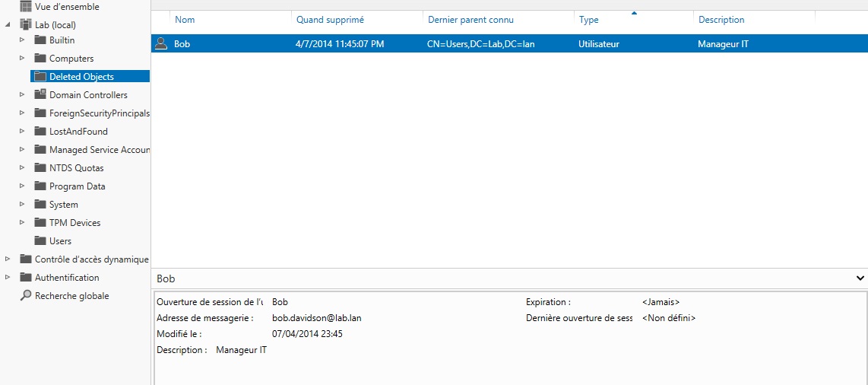
Task: Expand the Builtin tree node
Action: [x=23, y=40]
